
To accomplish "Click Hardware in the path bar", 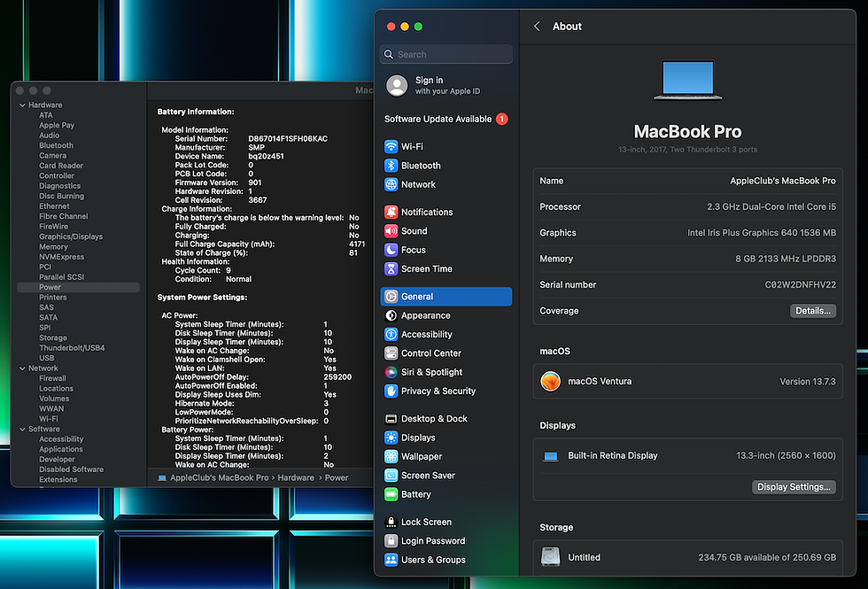I will point(296,477).
